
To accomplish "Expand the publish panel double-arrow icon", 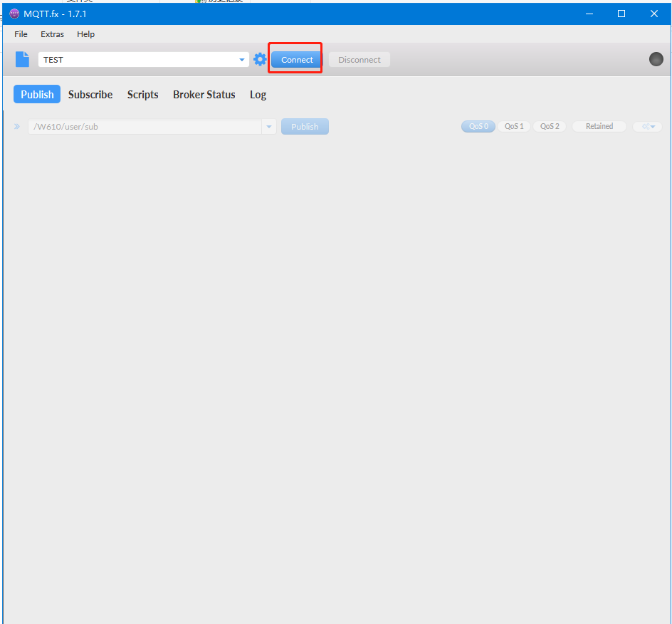I will click(x=17, y=127).
